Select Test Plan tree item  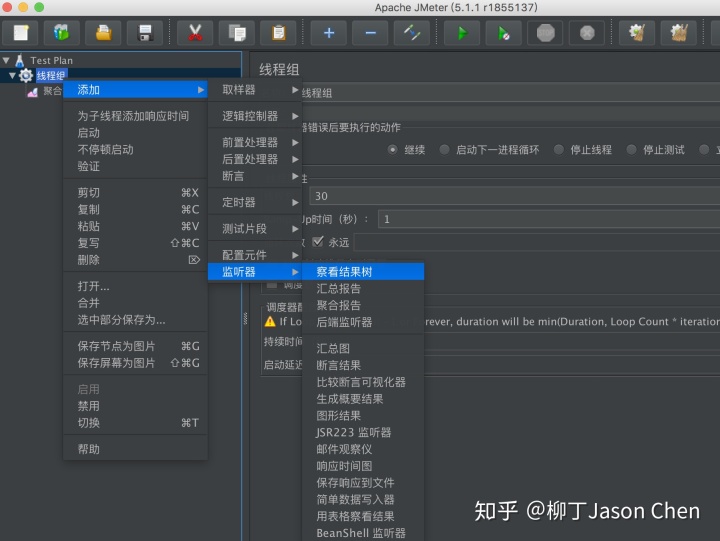click(x=51, y=60)
